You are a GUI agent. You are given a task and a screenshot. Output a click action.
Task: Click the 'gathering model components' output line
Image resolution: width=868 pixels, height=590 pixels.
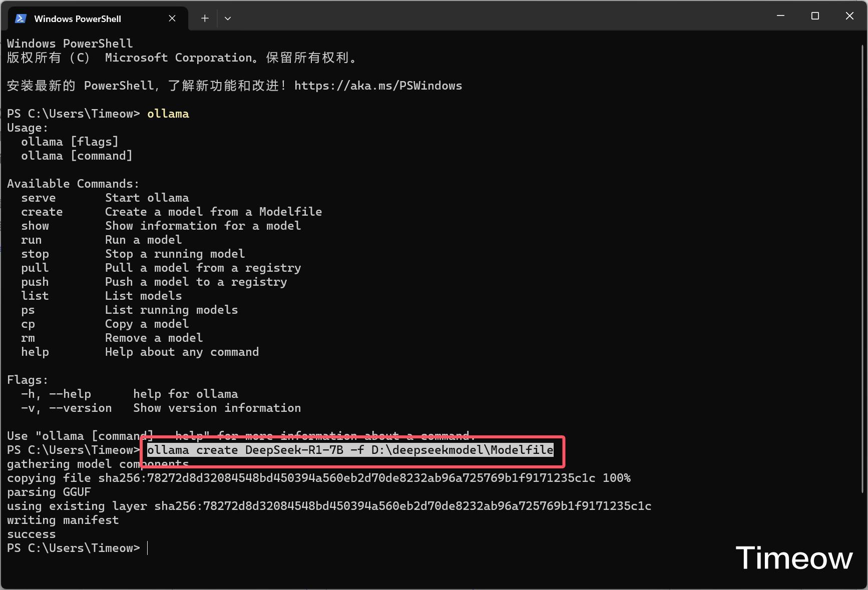point(98,464)
